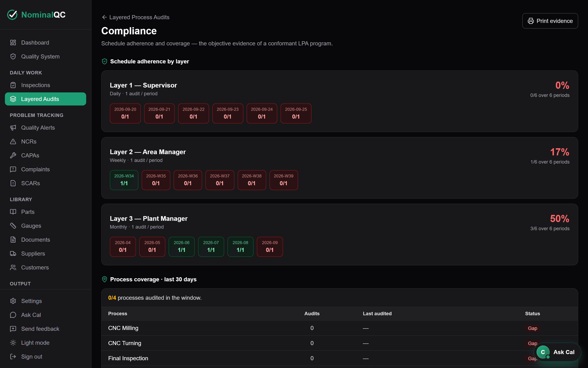Image resolution: width=588 pixels, height=368 pixels.
Task: Select the 2026-09-20 period tile
Action: pyautogui.click(x=125, y=113)
